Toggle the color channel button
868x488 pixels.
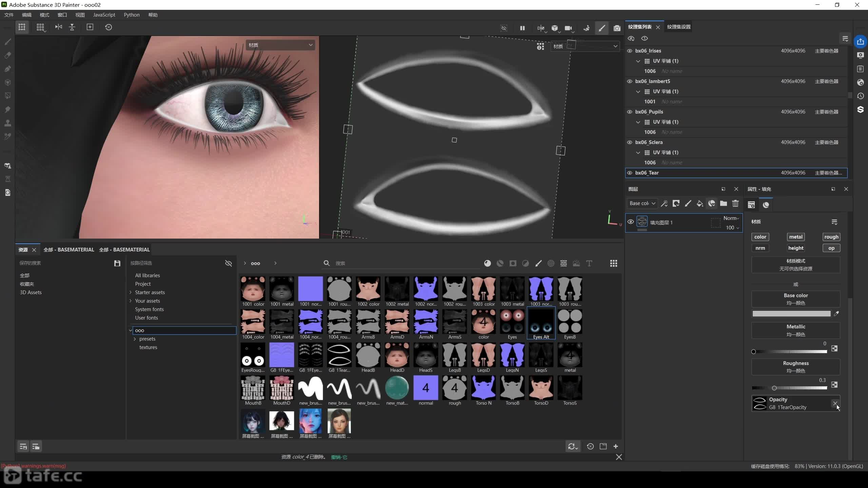tap(760, 237)
